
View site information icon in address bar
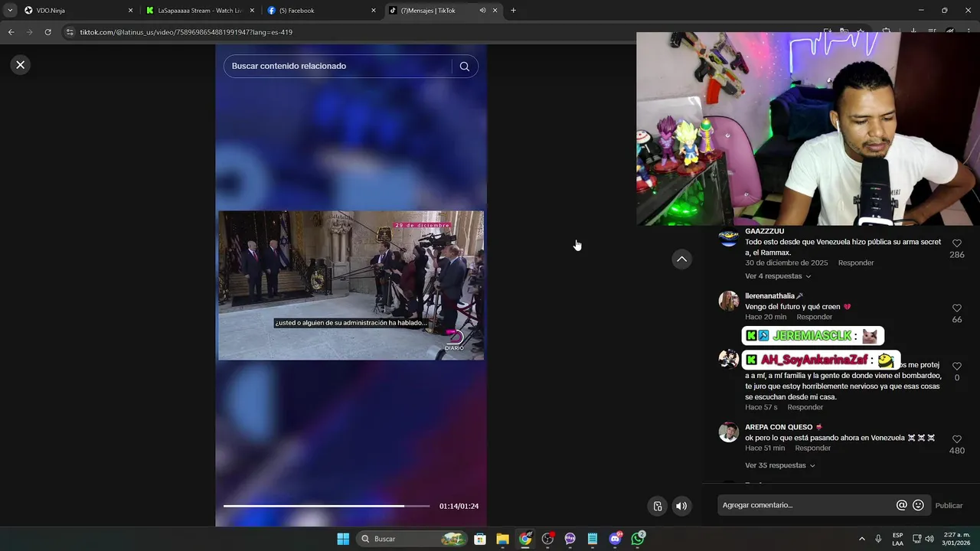coord(70,32)
